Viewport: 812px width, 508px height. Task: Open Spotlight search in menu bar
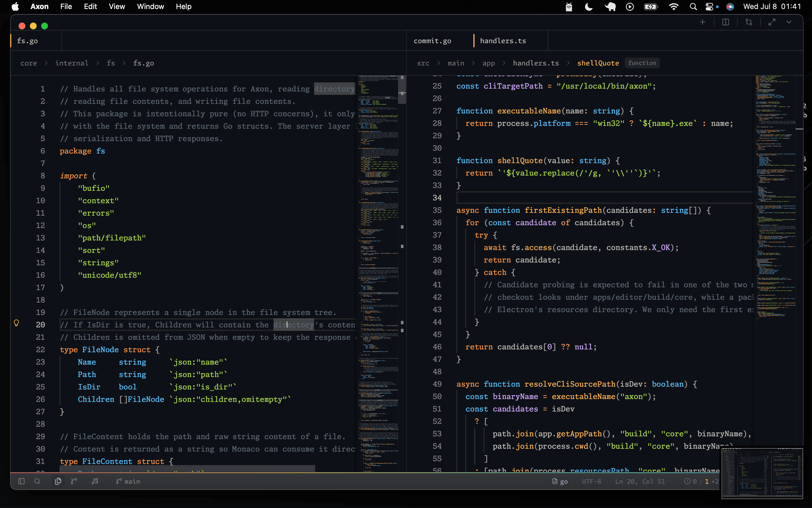click(x=693, y=7)
